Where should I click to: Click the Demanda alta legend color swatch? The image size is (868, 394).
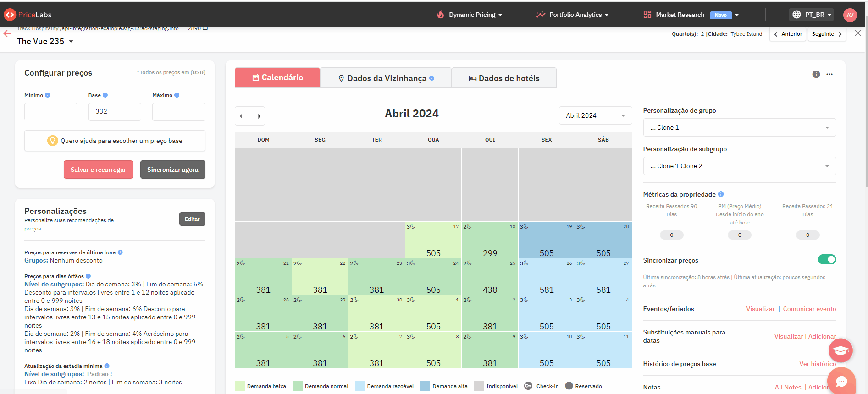pos(425,386)
